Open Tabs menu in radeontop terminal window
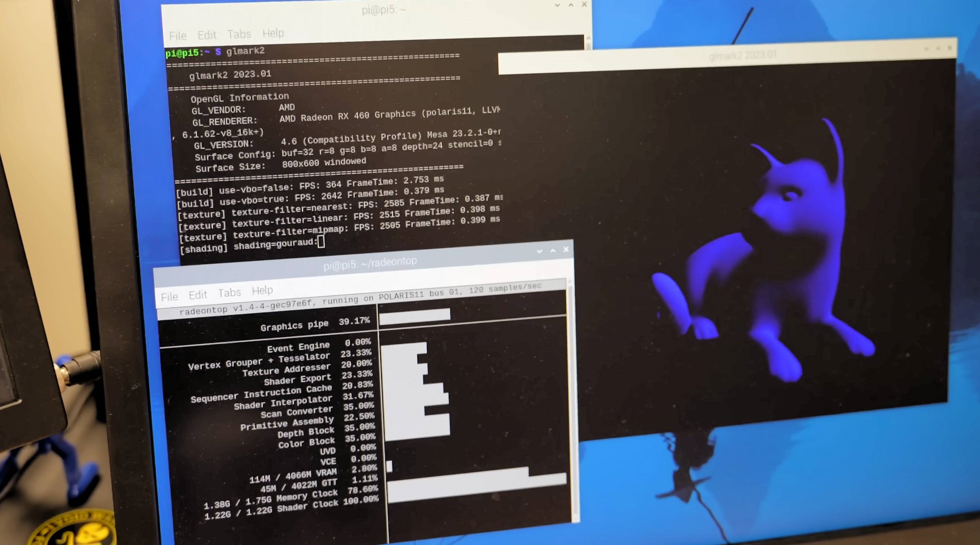 229,293
